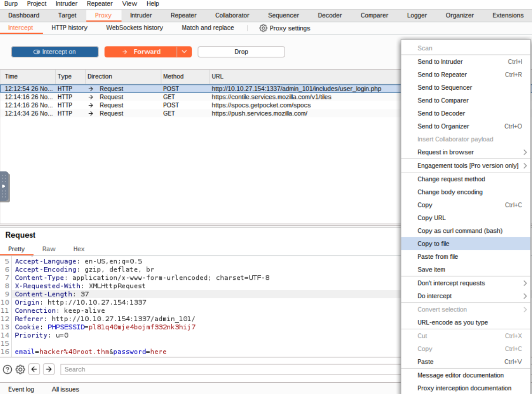
Task: Open the Raw request view tab
Action: pos(49,249)
